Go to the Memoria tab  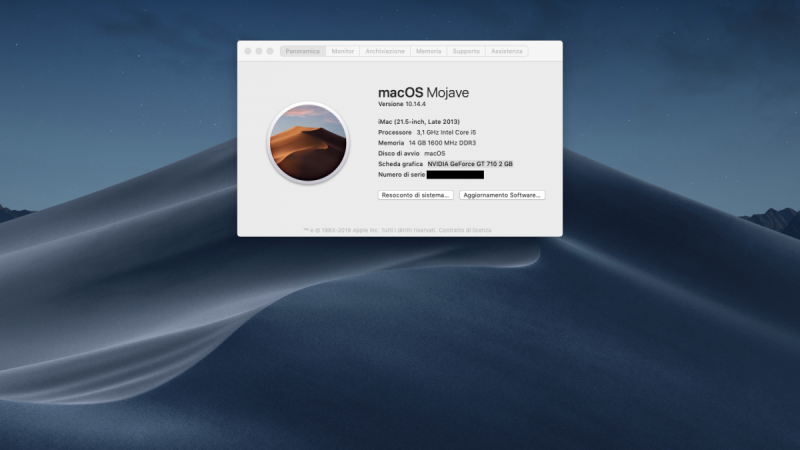click(x=429, y=51)
